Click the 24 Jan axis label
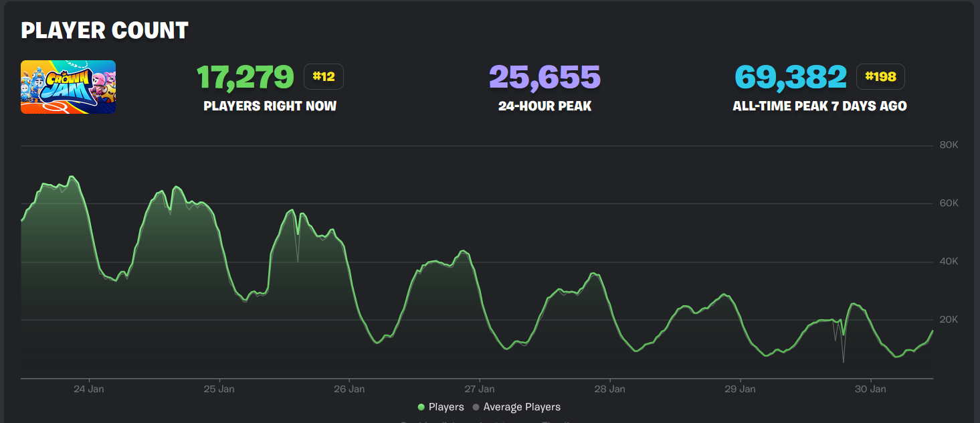This screenshot has height=423, width=980. pyautogui.click(x=88, y=389)
